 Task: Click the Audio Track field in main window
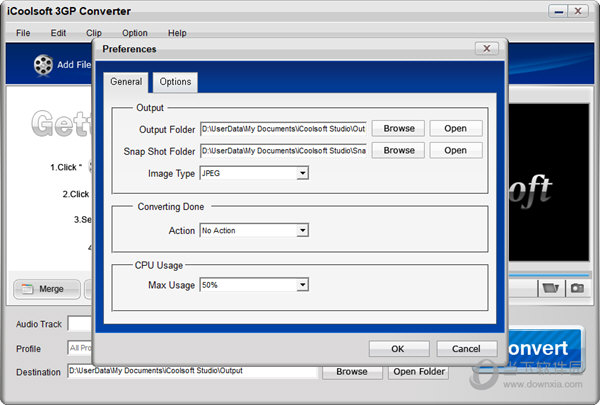[x=80, y=323]
